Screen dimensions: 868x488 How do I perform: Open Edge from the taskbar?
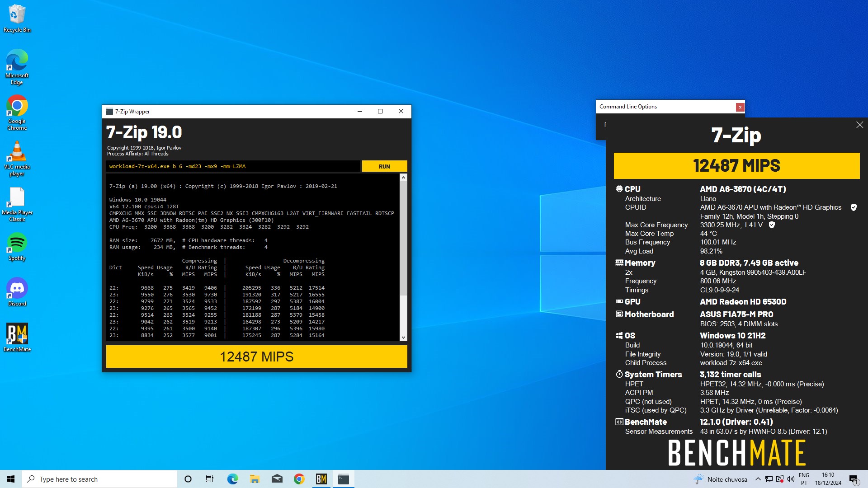click(x=232, y=479)
